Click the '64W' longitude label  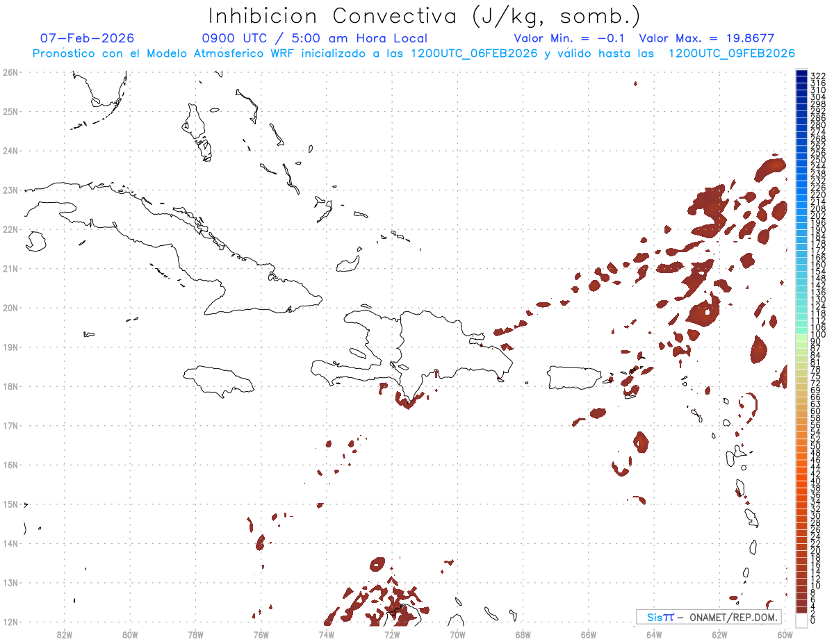653,634
